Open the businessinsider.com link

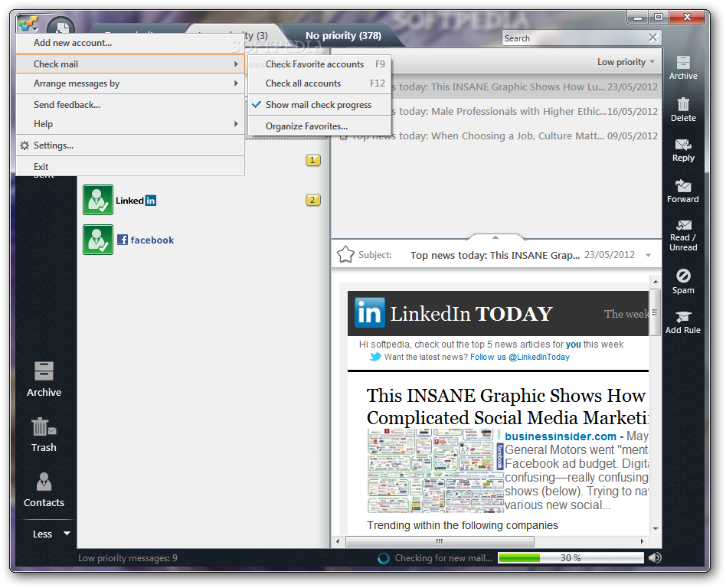561,436
